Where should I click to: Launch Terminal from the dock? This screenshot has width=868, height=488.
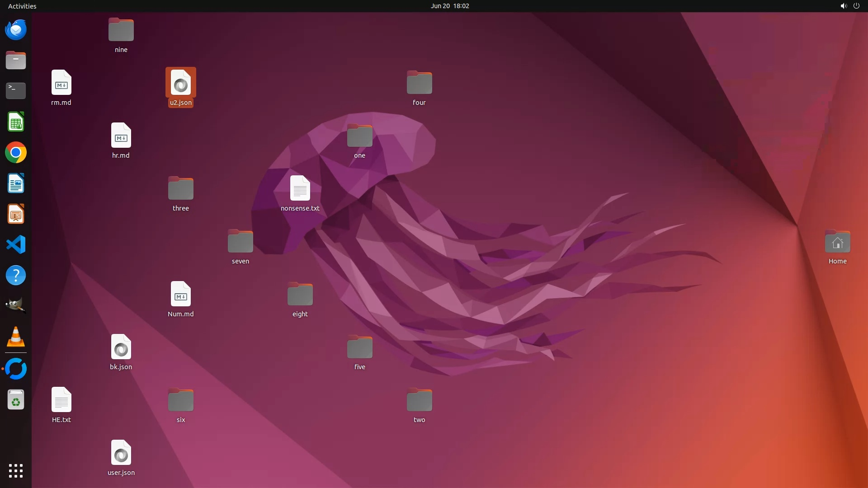tap(16, 91)
